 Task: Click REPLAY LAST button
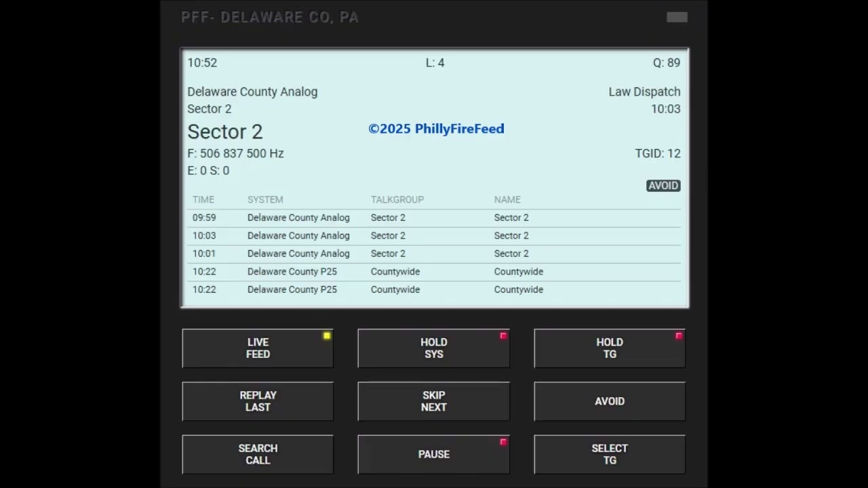point(258,401)
